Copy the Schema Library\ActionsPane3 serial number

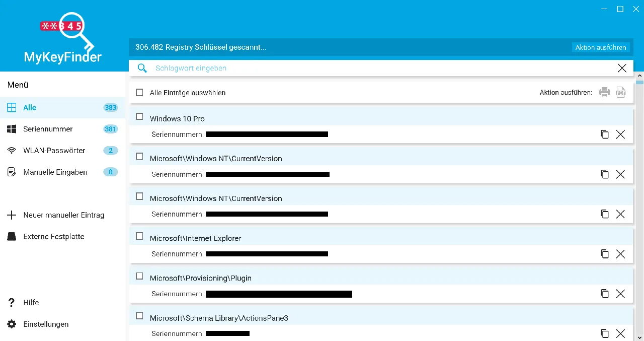(605, 333)
